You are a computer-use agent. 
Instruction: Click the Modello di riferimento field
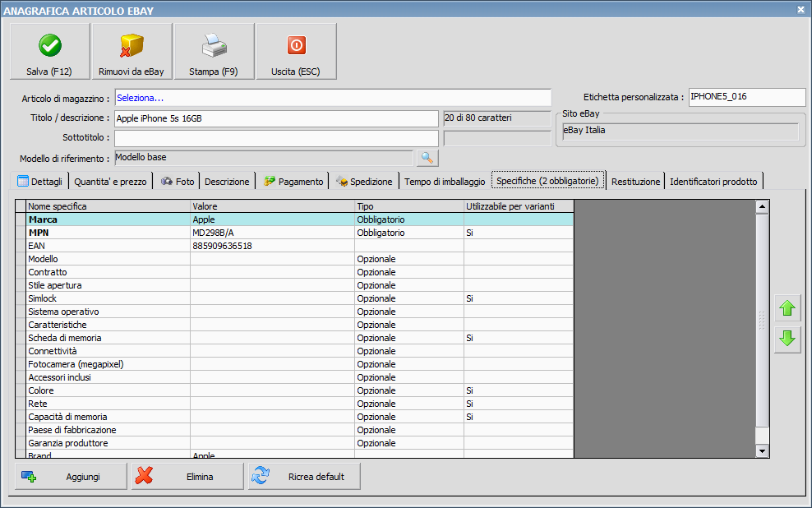tap(264, 158)
